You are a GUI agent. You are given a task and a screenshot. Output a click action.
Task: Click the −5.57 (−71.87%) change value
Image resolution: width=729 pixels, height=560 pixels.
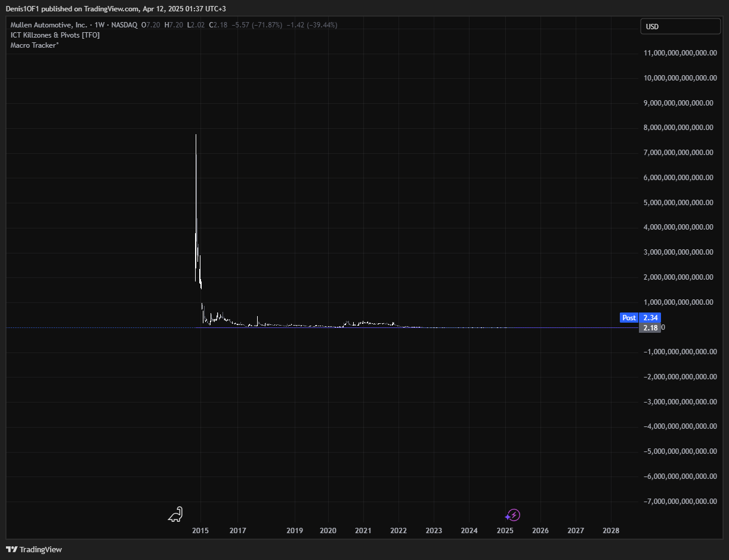[257, 25]
